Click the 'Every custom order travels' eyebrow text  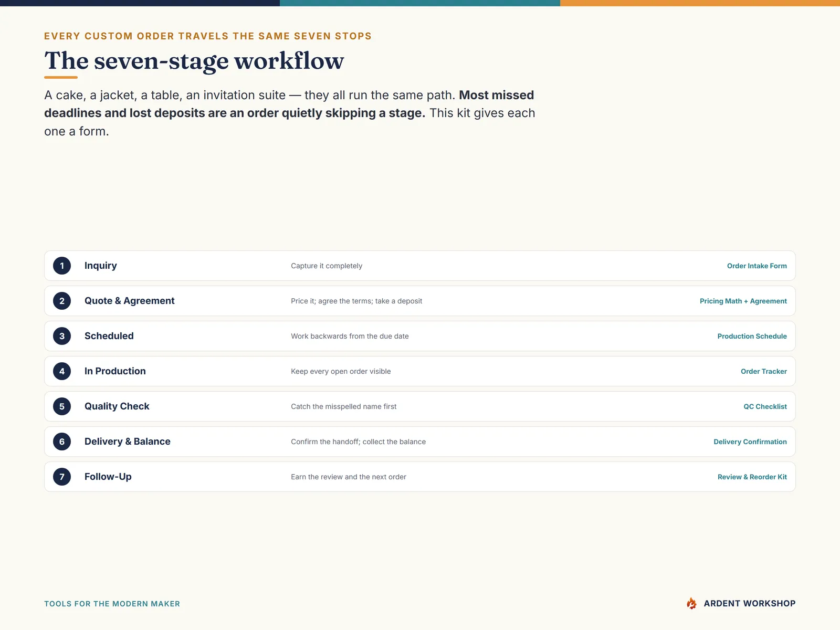point(208,36)
